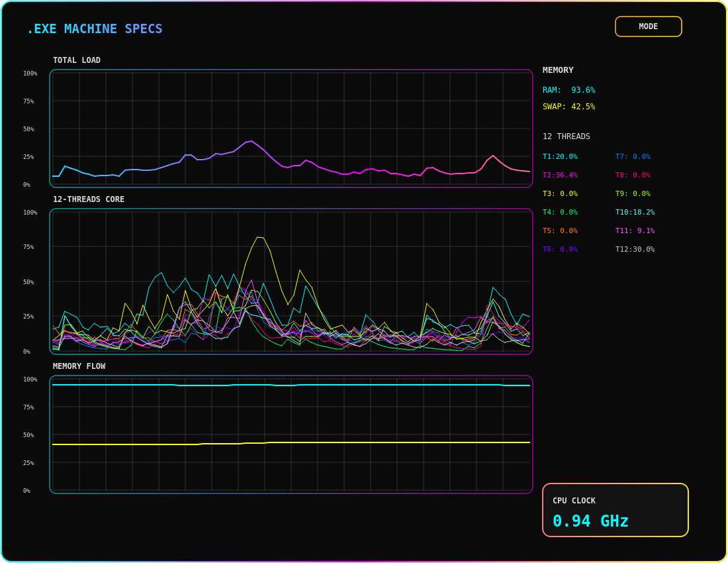Click the MEMORY FLOW chart heading
Image resolution: width=728 pixels, height=563 pixels.
pos(79,366)
